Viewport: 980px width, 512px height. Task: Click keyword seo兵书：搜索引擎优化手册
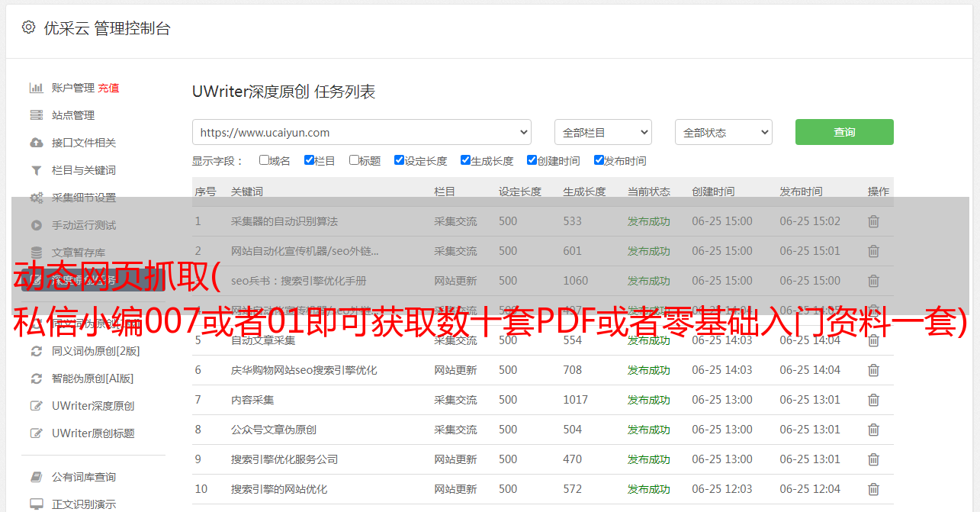[x=299, y=281]
